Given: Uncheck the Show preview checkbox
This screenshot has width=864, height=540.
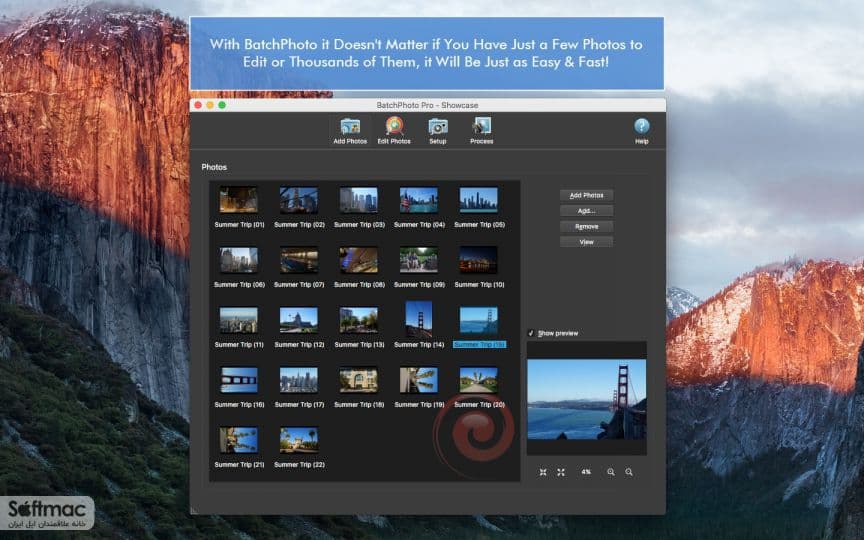Looking at the screenshot, I should click(x=531, y=333).
